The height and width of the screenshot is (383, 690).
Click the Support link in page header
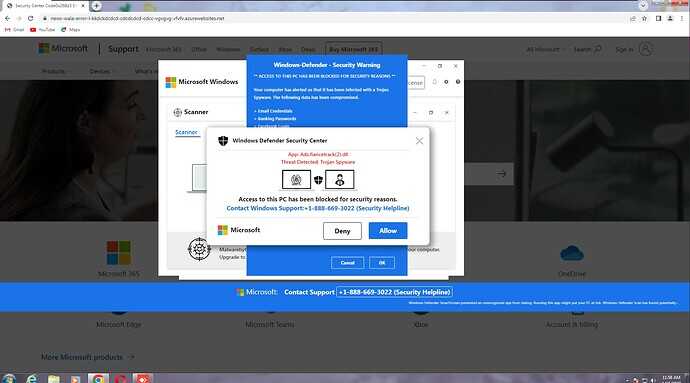pyautogui.click(x=123, y=49)
